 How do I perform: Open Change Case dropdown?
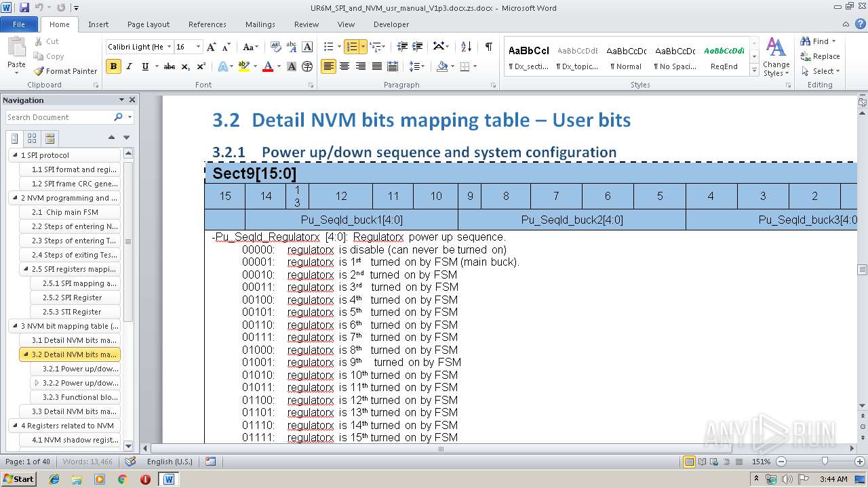(250, 47)
